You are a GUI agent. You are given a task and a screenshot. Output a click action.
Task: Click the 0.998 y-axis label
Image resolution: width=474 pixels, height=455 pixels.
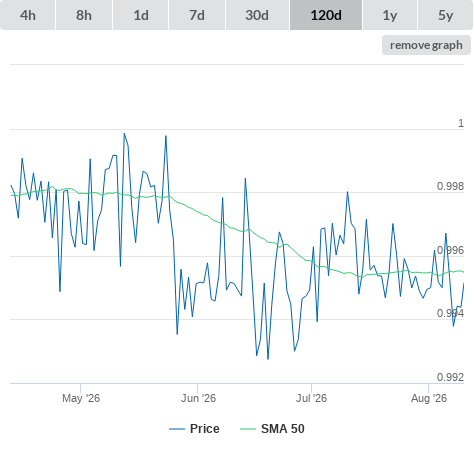pos(450,186)
